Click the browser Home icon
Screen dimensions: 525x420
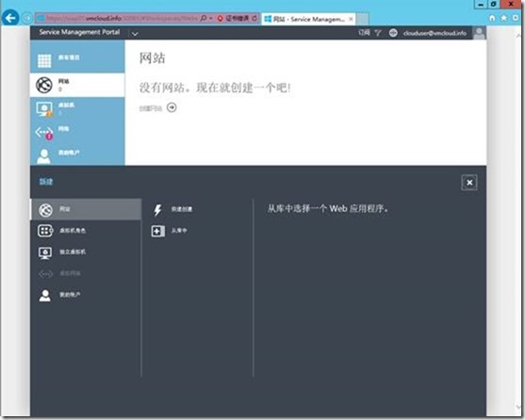[492, 18]
